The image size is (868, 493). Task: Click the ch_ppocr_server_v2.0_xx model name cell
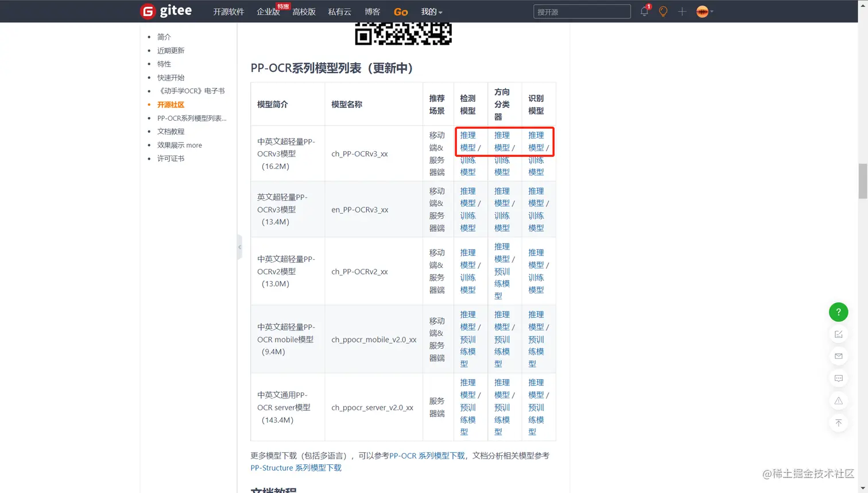374,407
